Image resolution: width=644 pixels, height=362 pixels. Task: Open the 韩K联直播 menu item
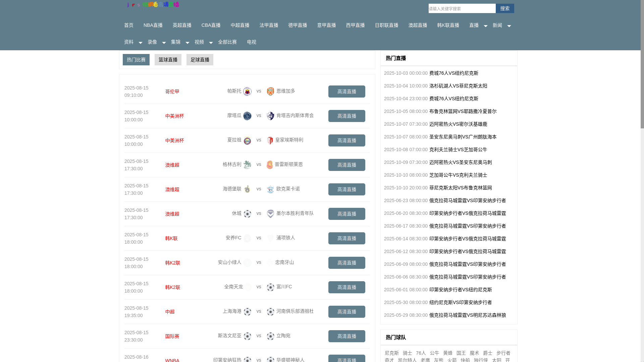tap(448, 25)
